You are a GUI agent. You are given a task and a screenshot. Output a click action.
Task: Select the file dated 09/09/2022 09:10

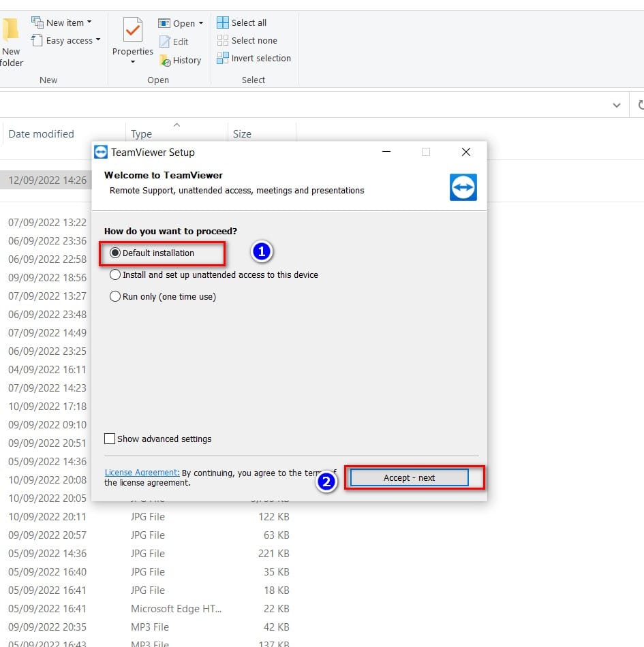pyautogui.click(x=48, y=425)
